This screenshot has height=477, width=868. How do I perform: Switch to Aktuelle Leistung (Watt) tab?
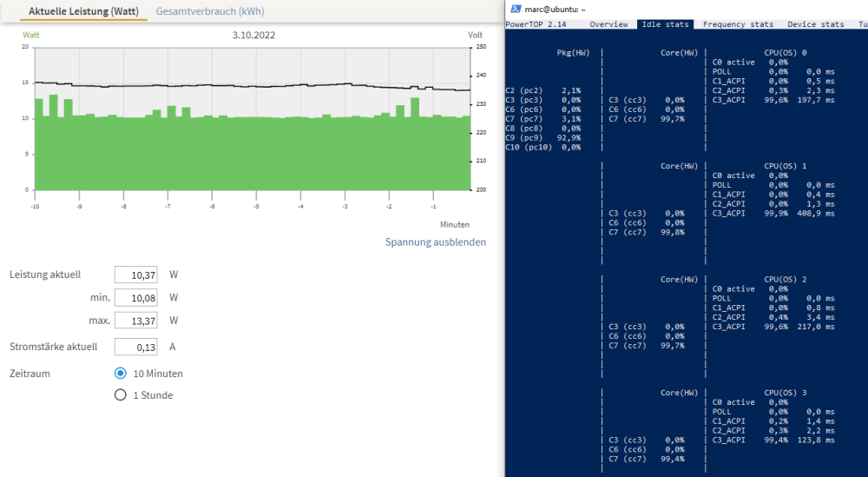coord(83,11)
